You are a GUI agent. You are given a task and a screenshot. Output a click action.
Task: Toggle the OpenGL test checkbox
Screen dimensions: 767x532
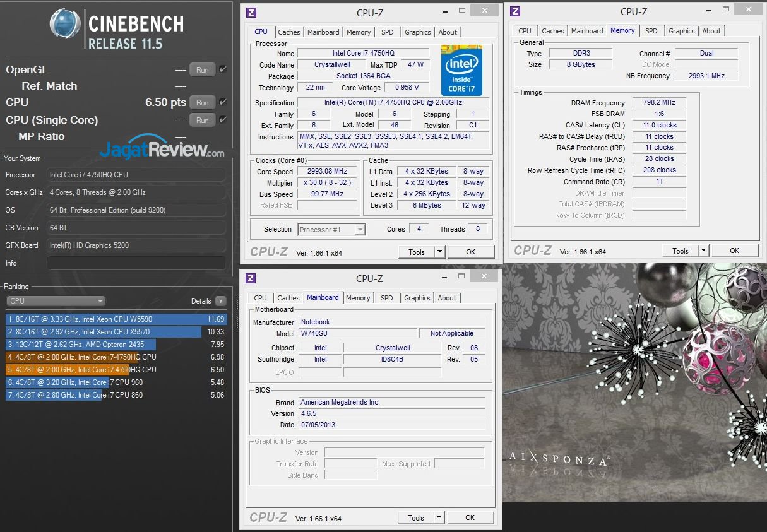pyautogui.click(x=223, y=69)
